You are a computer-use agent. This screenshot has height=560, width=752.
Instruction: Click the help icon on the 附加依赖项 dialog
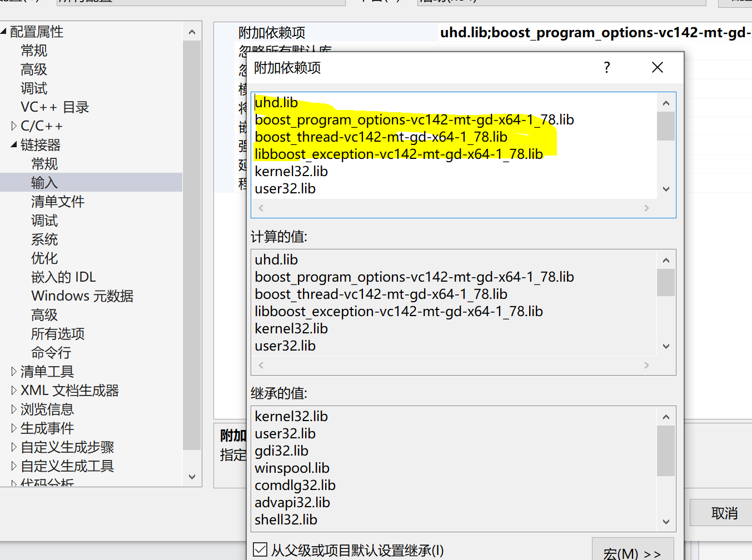[606, 67]
